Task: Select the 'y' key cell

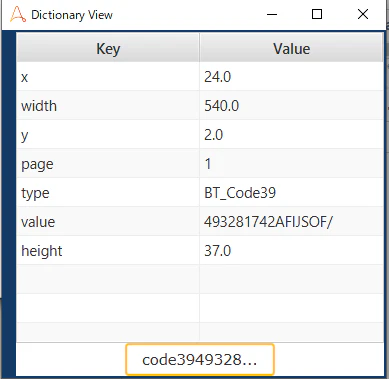Action: coord(108,135)
